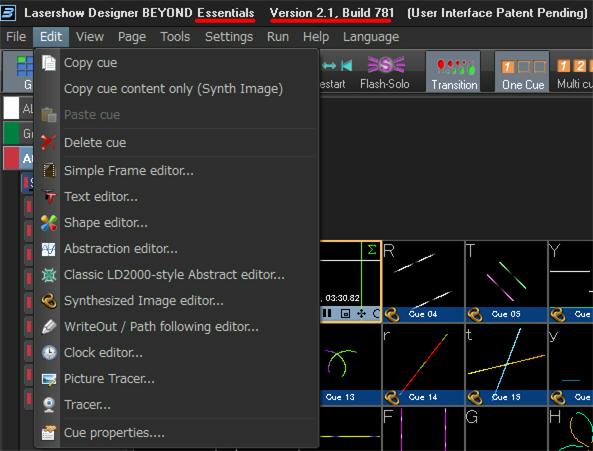Select Copy cue menu entry text
The image size is (593, 451).
90,63
